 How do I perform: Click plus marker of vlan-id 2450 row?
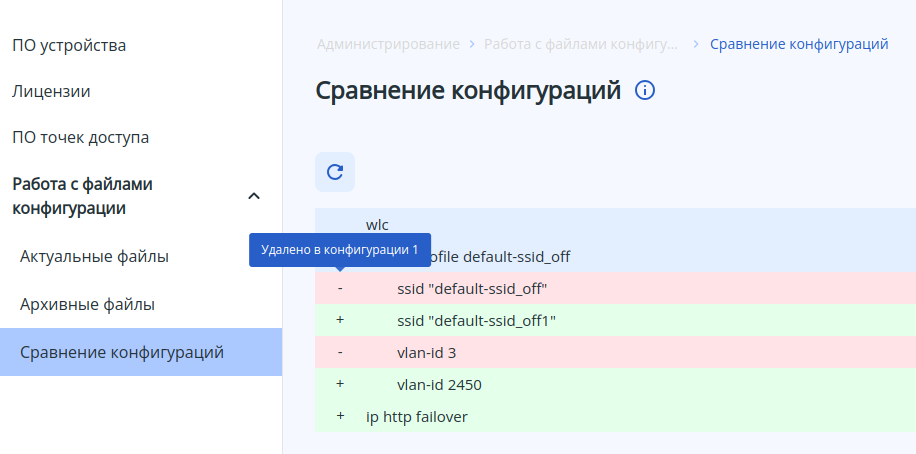[340, 384]
